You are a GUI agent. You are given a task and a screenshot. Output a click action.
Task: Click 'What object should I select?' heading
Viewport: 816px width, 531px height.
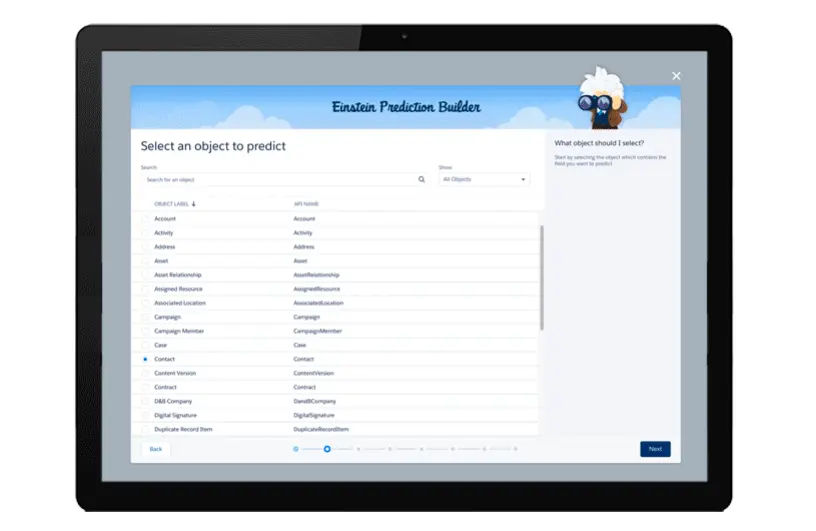pyautogui.click(x=599, y=143)
